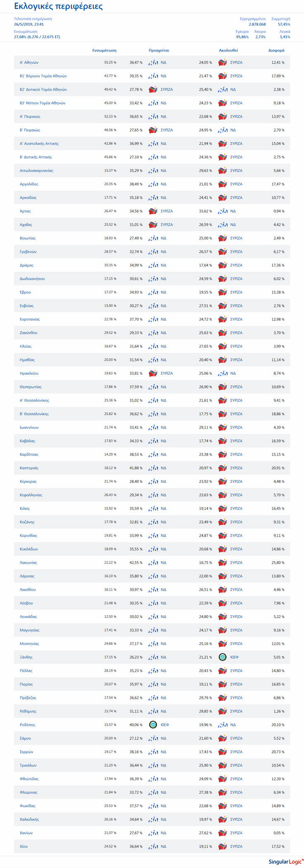Screen dimensions: 304x868
Task: Go to the Χίου constituency page
Action: [x=24, y=846]
